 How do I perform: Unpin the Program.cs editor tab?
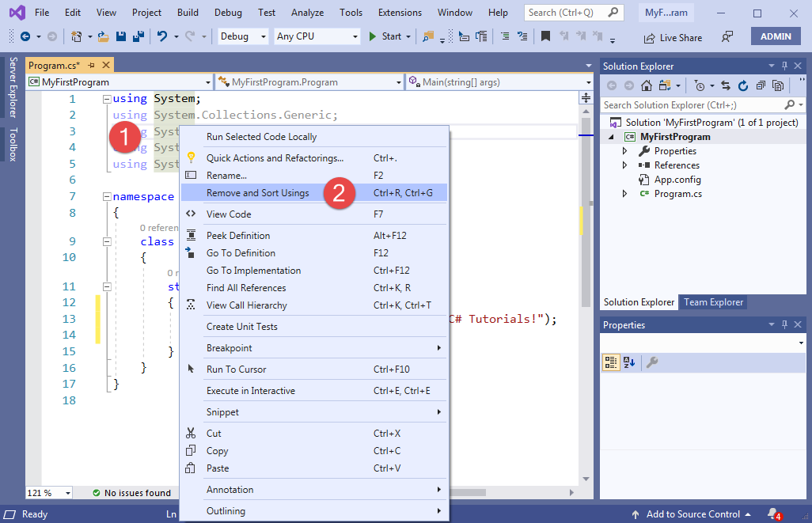coord(93,65)
